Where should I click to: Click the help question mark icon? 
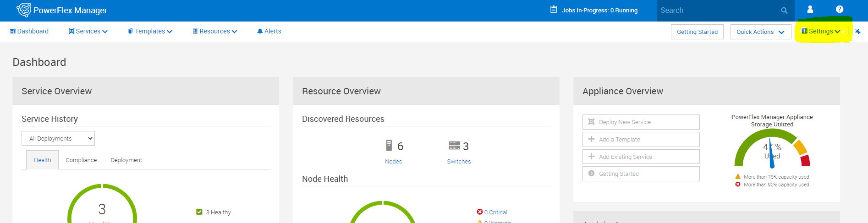[839, 9]
